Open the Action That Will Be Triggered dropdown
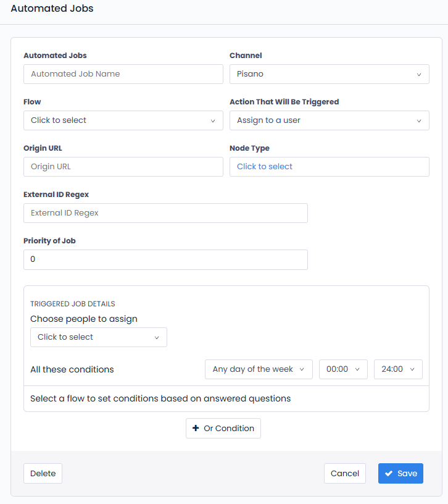 coord(329,120)
